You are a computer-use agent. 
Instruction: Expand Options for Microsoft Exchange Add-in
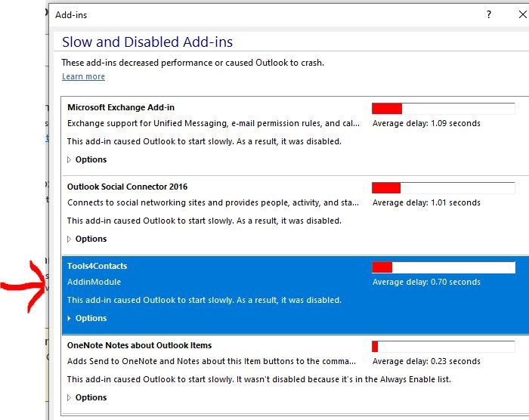coord(87,159)
